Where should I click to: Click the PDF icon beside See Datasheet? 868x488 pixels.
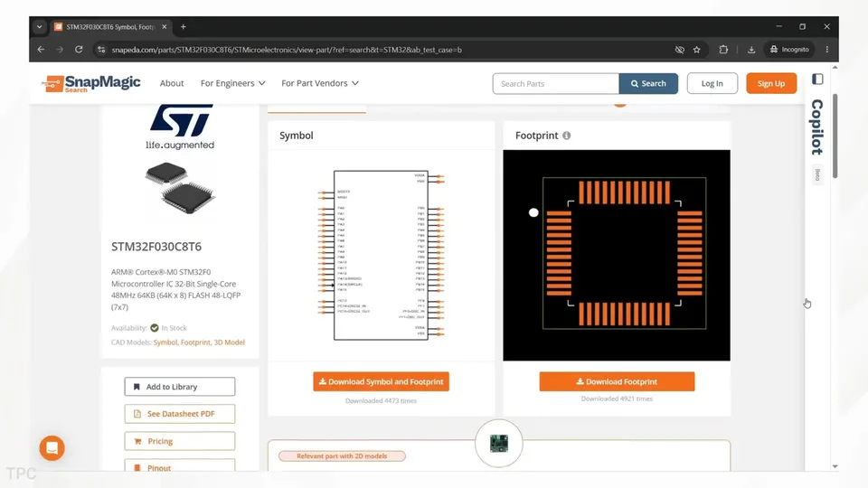pyautogui.click(x=137, y=414)
